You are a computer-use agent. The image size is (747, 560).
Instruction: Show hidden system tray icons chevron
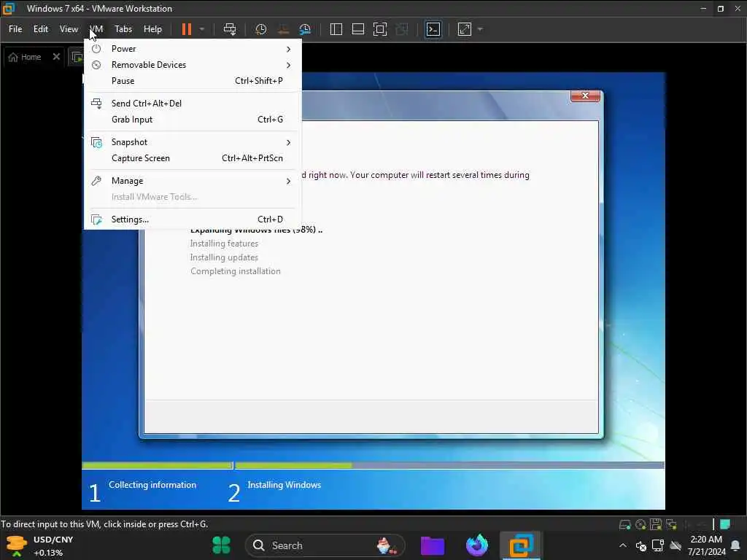[x=623, y=545]
